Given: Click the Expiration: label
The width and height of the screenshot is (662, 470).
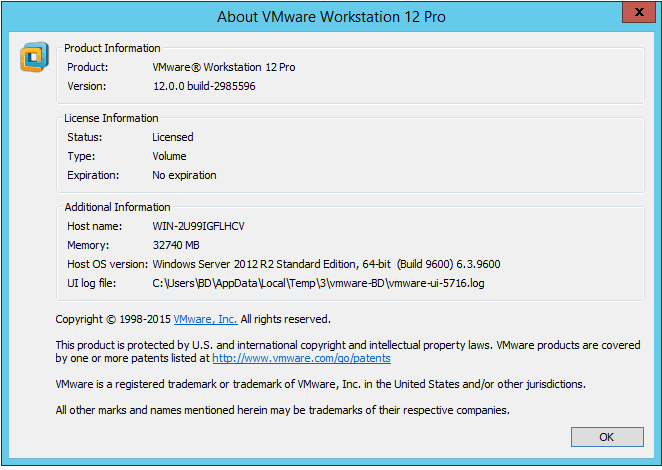Looking at the screenshot, I should [x=93, y=175].
